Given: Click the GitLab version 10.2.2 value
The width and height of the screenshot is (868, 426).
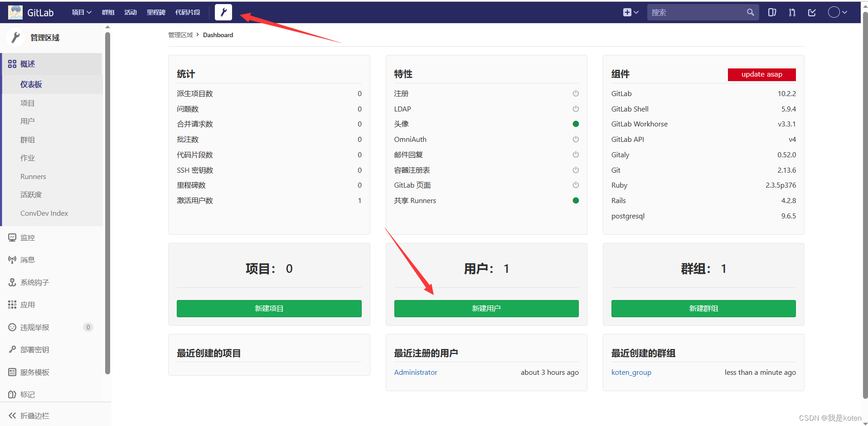Looking at the screenshot, I should click(786, 93).
